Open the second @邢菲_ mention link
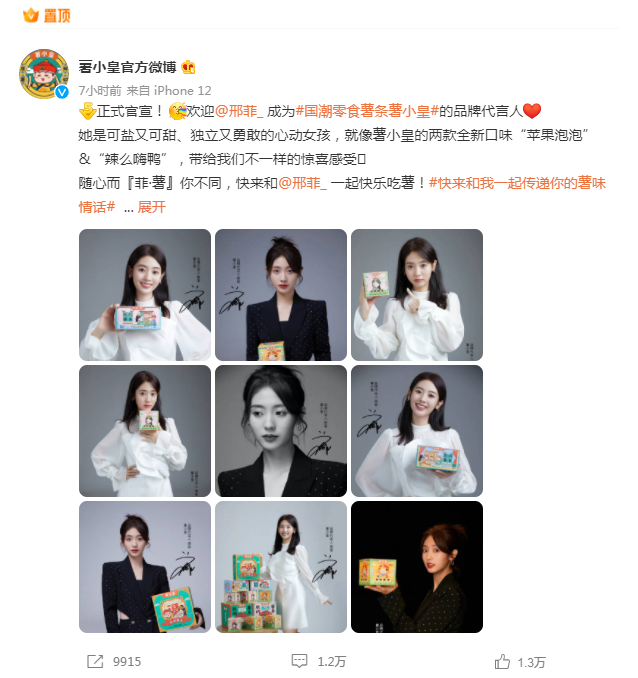 pos(302,183)
